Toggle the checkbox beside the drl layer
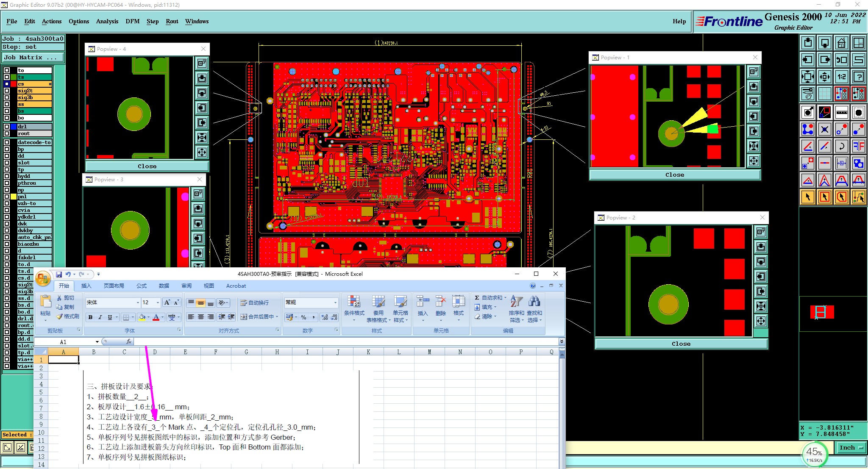 point(7,127)
